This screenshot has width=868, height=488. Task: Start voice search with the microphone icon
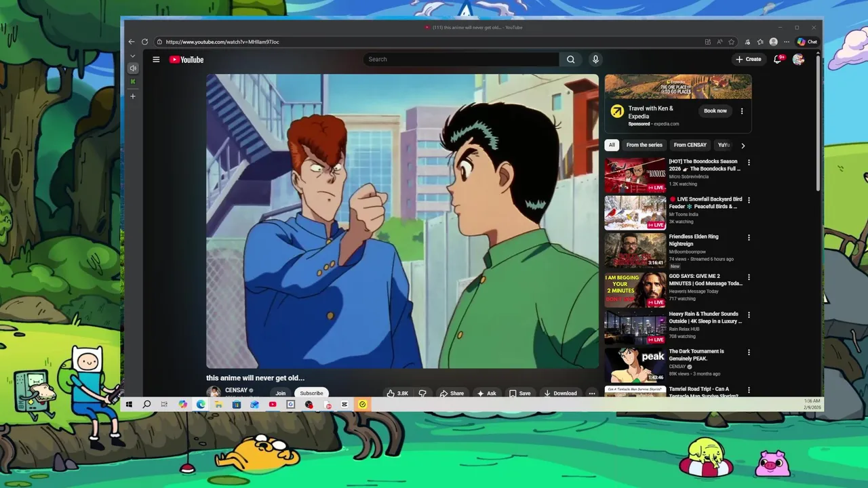point(595,59)
